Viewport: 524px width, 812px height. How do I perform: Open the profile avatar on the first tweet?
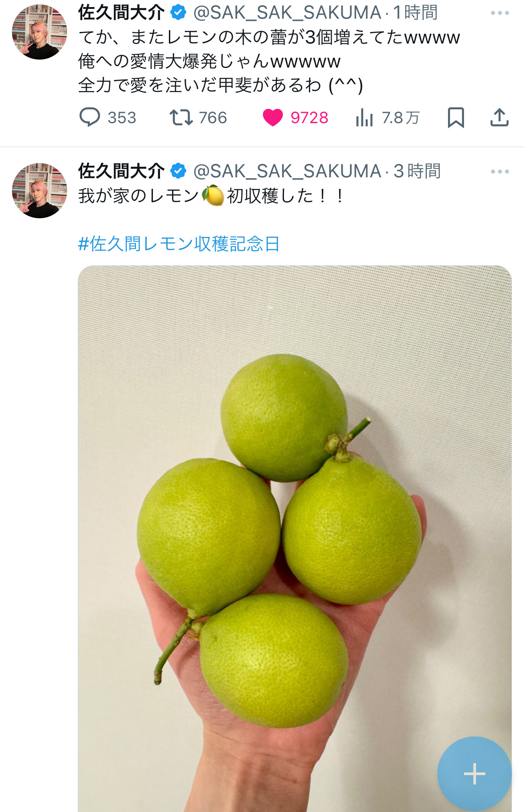pyautogui.click(x=40, y=32)
